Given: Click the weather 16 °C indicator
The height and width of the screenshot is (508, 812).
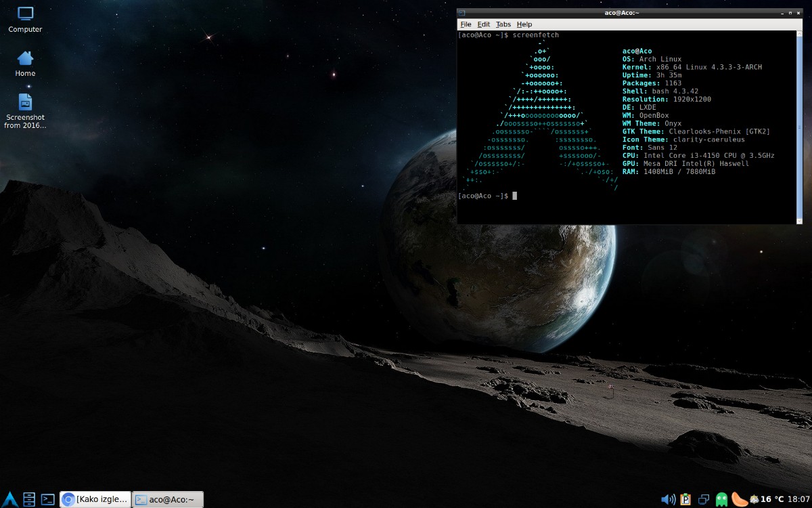Looking at the screenshot, I should 767,499.
